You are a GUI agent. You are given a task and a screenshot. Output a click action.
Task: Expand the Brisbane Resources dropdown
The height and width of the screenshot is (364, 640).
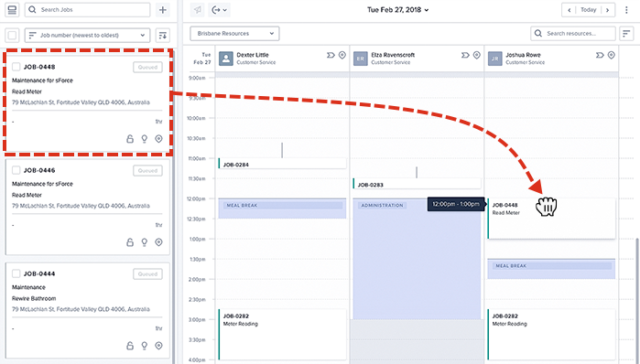[x=234, y=34]
